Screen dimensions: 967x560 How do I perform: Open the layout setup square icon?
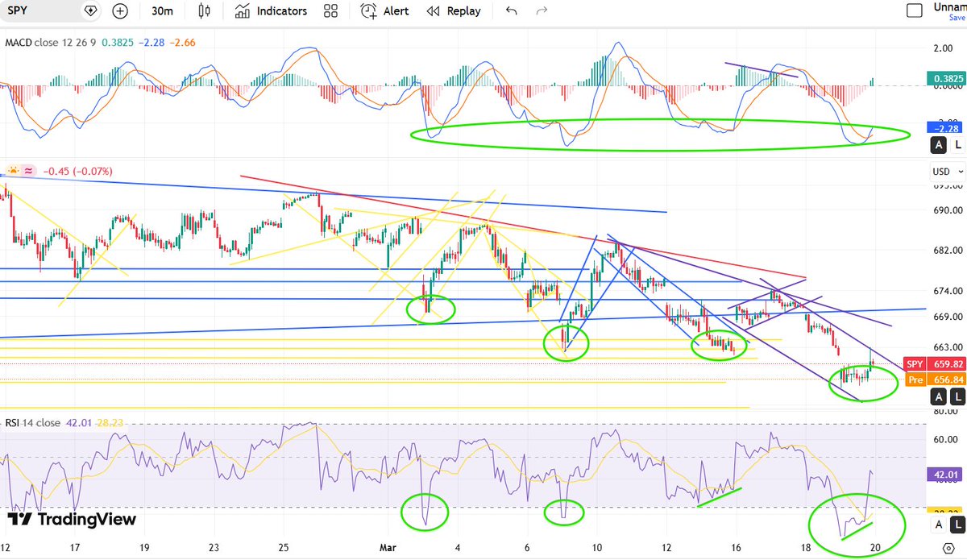pos(914,10)
